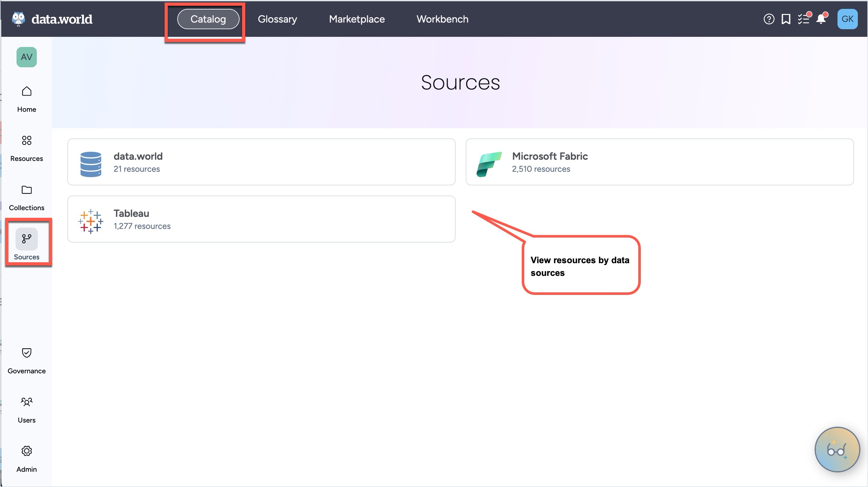Open the Microsoft Fabric source card
The width and height of the screenshot is (868, 487).
[x=660, y=162]
